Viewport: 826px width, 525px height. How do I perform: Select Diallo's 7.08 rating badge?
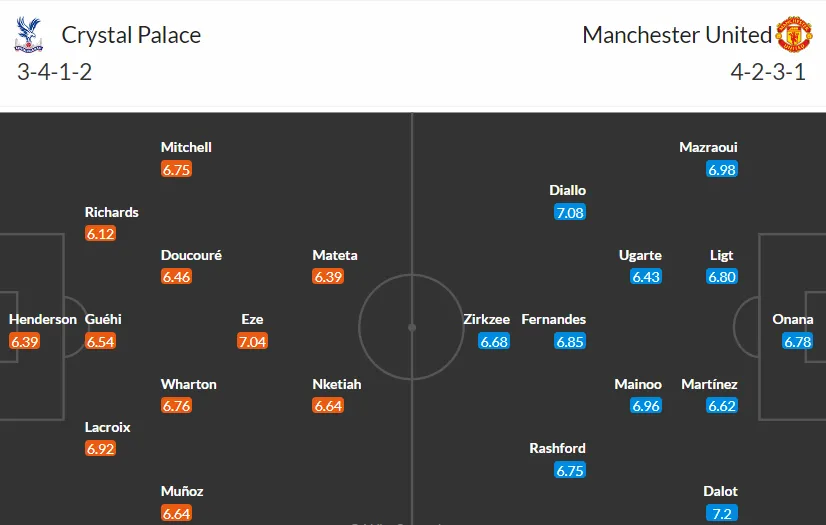(570, 212)
